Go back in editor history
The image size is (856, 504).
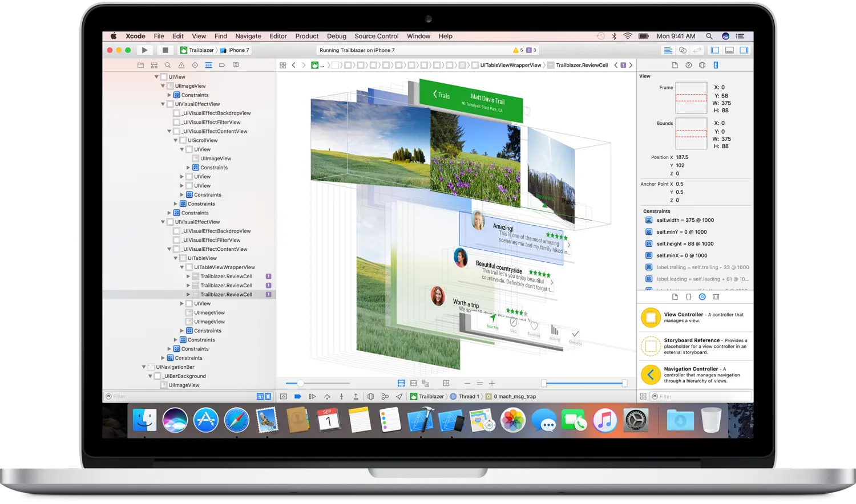[x=294, y=65]
